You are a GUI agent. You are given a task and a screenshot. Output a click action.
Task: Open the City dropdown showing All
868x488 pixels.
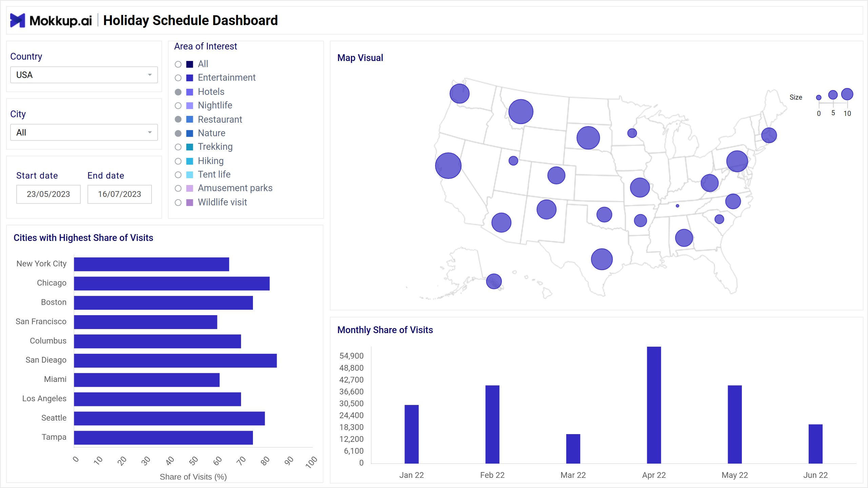pyautogui.click(x=84, y=133)
